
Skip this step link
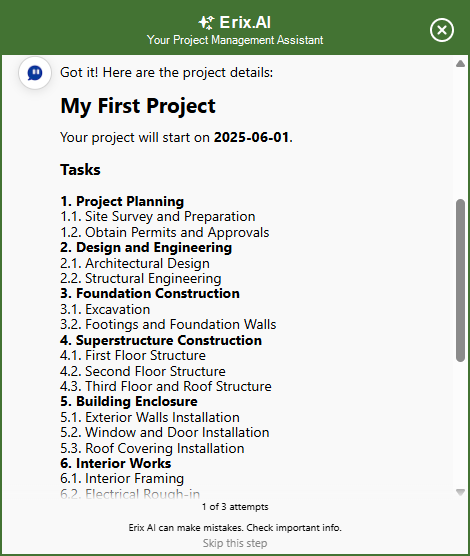pyautogui.click(x=235, y=543)
